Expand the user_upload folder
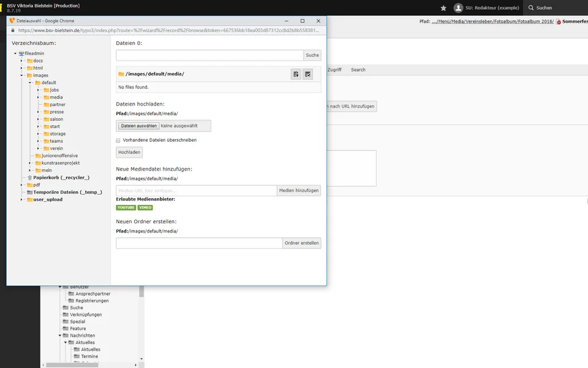 (x=21, y=200)
